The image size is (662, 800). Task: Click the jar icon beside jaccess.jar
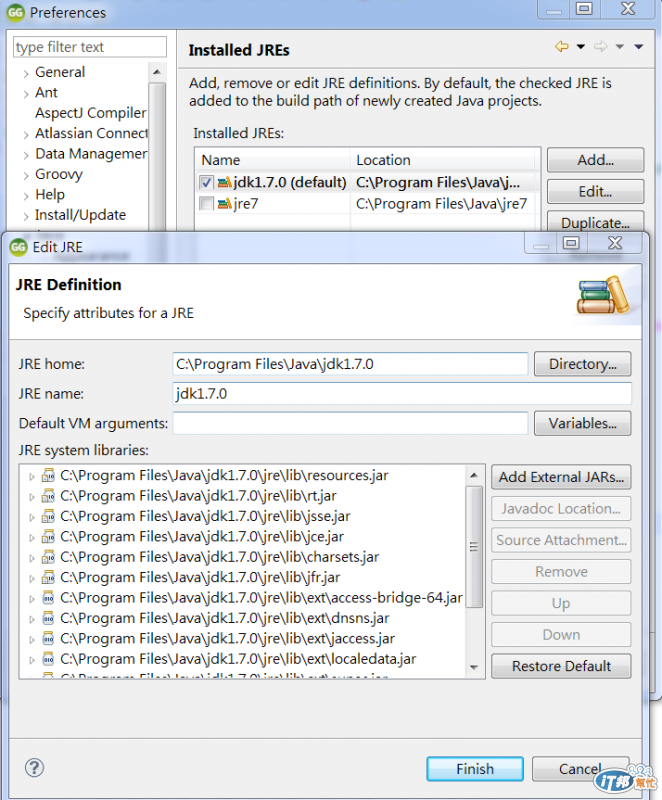point(48,638)
